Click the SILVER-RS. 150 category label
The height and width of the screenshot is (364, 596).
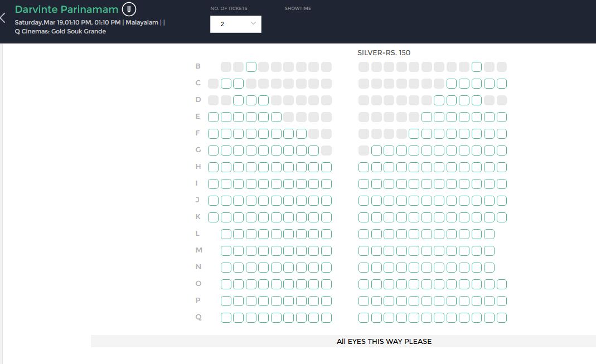pyautogui.click(x=384, y=52)
